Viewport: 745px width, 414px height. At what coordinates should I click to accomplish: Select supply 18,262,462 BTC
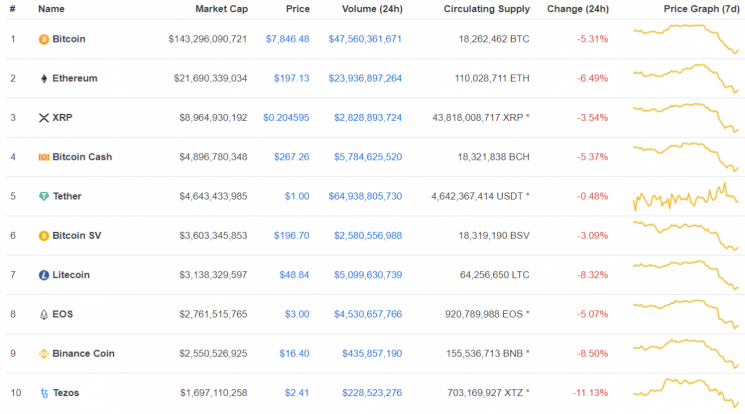click(x=494, y=39)
